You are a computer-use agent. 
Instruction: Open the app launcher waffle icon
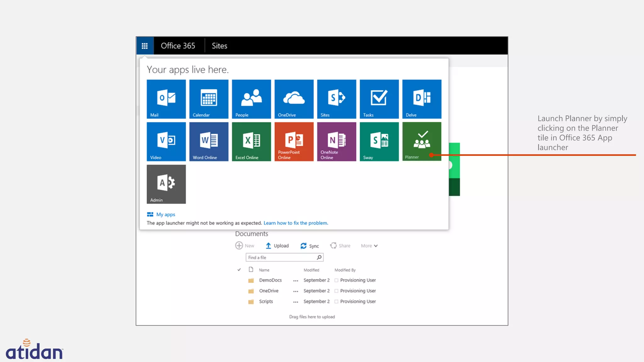[145, 46]
